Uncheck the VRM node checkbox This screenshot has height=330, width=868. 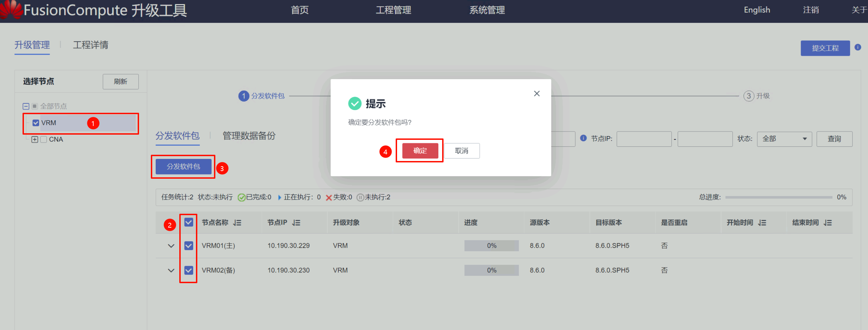coord(36,123)
